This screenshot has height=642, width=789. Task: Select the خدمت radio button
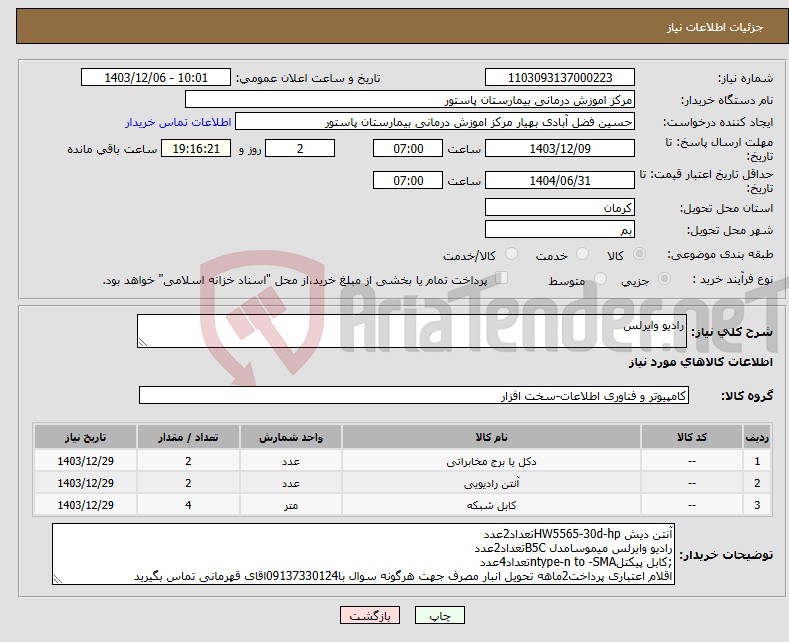[x=582, y=254]
